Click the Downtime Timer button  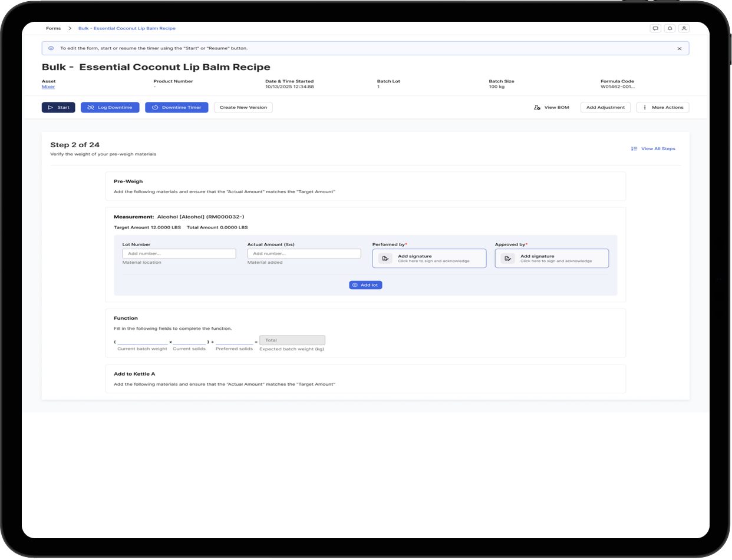176,107
